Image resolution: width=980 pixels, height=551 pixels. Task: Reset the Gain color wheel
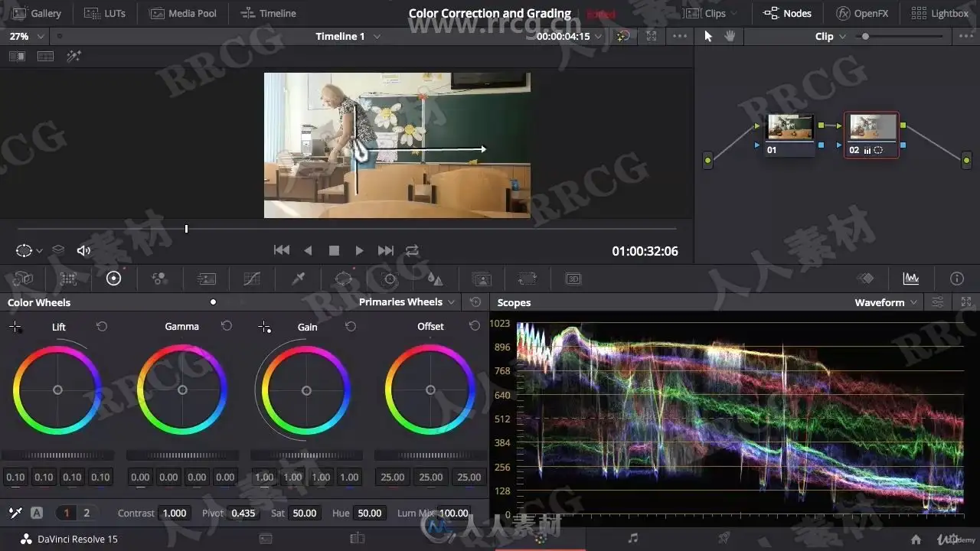click(x=351, y=327)
